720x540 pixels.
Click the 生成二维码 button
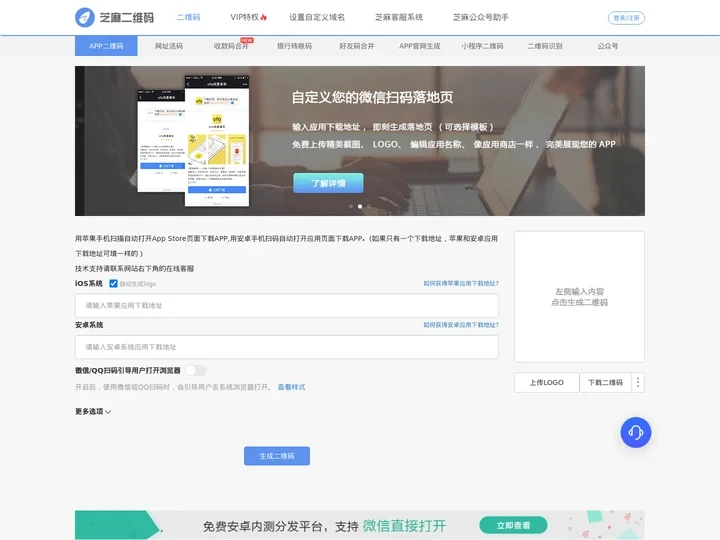click(277, 456)
